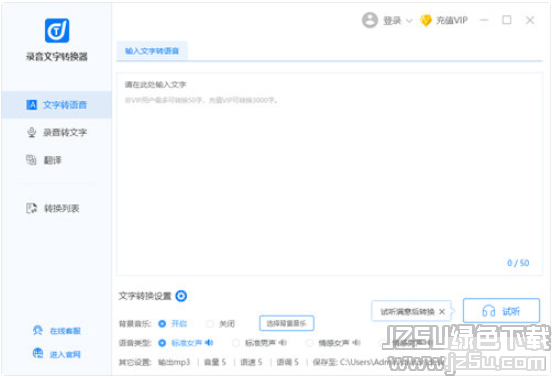Image resolution: width=552 pixels, height=376 pixels.
Task: Click the 输出mp3 output format setting
Action: click(174, 362)
